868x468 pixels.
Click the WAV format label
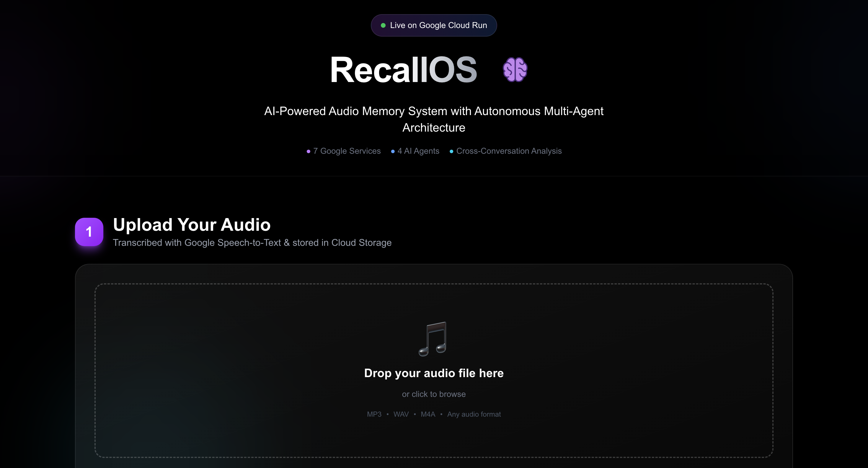(401, 414)
